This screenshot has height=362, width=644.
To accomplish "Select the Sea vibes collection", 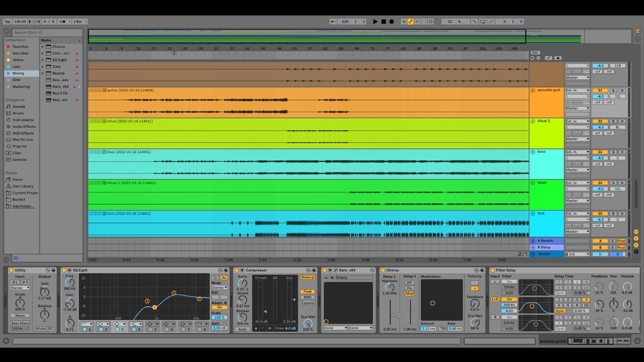I will pos(20,54).
